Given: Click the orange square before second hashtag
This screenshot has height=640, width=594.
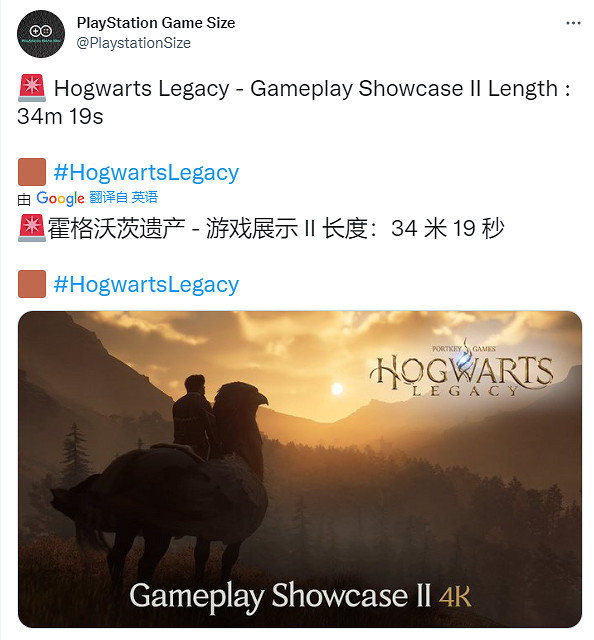Looking at the screenshot, I should click(32, 284).
